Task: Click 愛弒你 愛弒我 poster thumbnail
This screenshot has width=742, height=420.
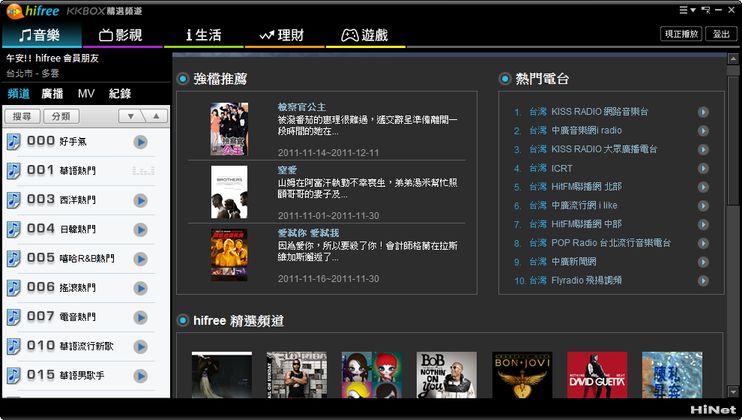Action: [x=229, y=255]
